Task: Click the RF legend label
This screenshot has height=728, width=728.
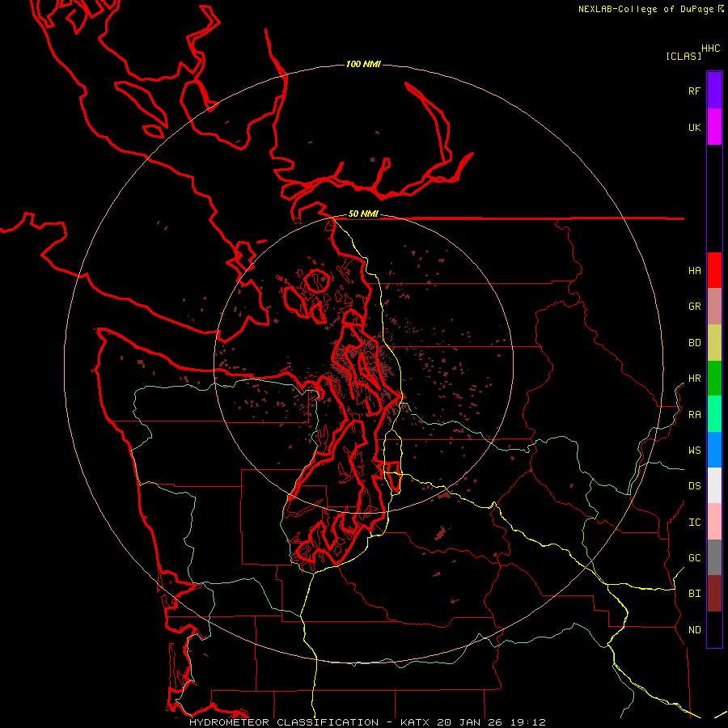Action: (x=694, y=91)
